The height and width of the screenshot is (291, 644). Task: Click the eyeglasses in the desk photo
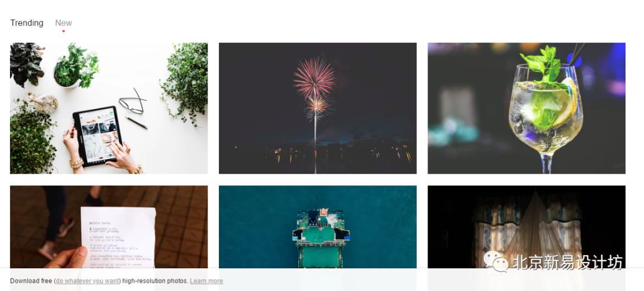(x=132, y=101)
